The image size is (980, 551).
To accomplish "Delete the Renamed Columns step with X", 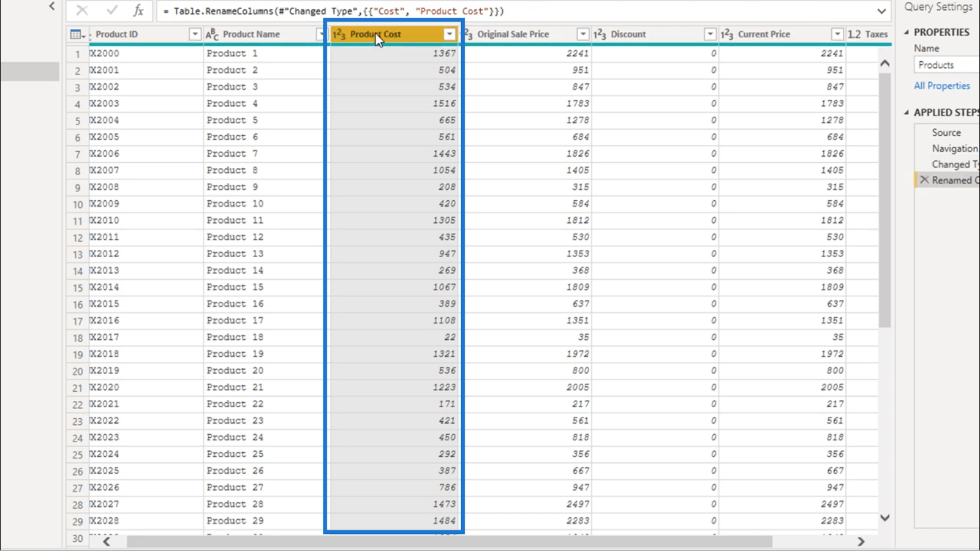I will tap(924, 180).
